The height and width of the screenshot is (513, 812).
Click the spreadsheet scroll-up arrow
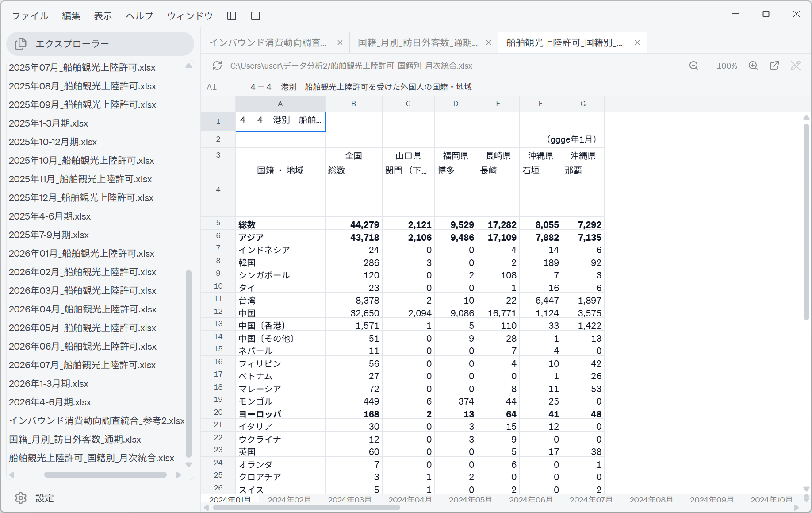click(806, 117)
